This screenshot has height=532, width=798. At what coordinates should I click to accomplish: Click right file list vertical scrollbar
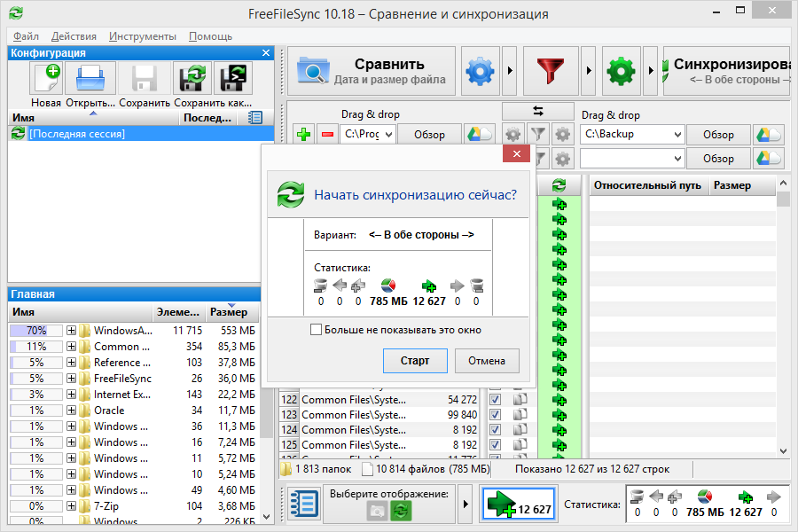pyautogui.click(x=783, y=317)
